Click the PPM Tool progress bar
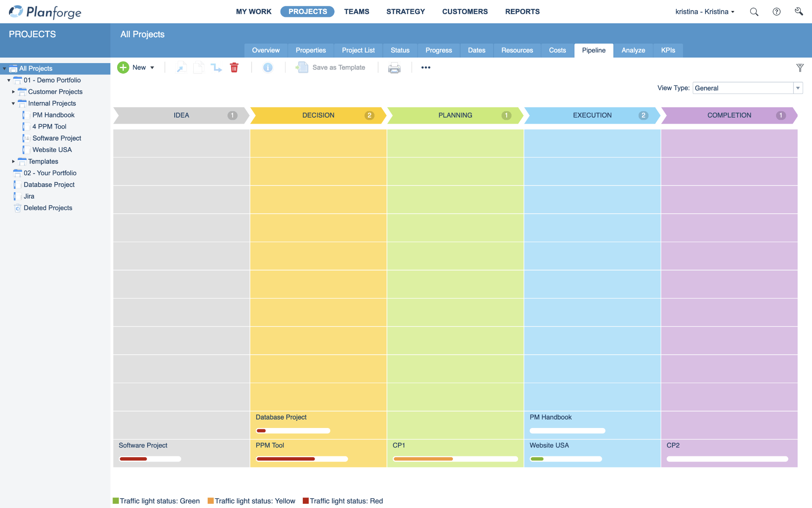The width and height of the screenshot is (812, 508). [x=302, y=459]
